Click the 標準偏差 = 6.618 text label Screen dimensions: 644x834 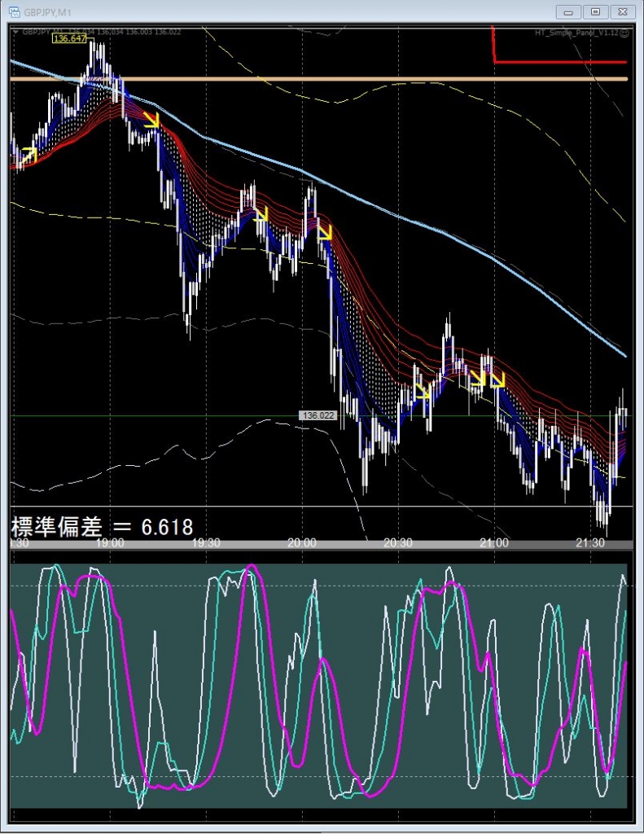tap(102, 526)
